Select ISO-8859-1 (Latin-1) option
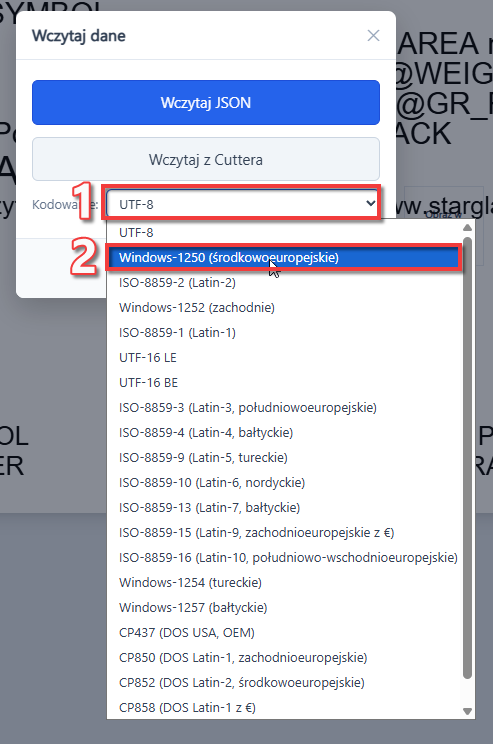Viewport: 493px width, 744px height. tap(285, 333)
